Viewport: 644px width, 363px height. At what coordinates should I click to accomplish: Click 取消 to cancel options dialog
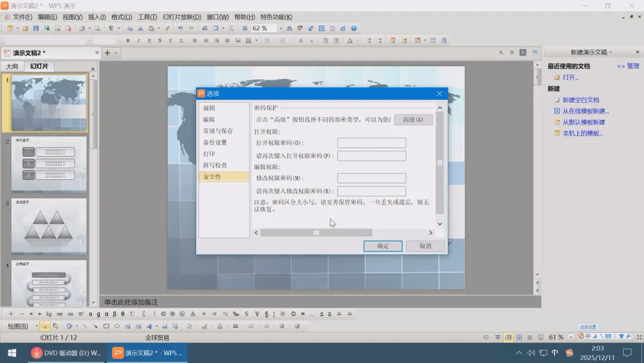point(426,246)
